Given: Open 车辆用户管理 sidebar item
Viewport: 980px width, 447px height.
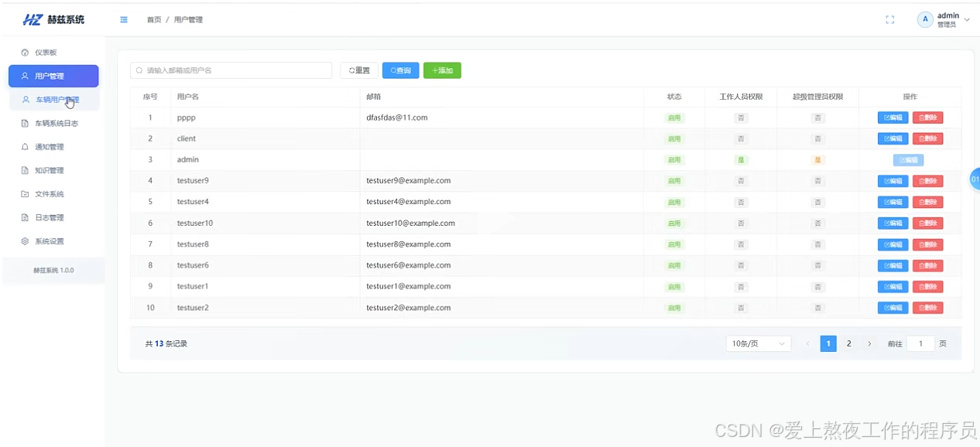Looking at the screenshot, I should pos(53,100).
